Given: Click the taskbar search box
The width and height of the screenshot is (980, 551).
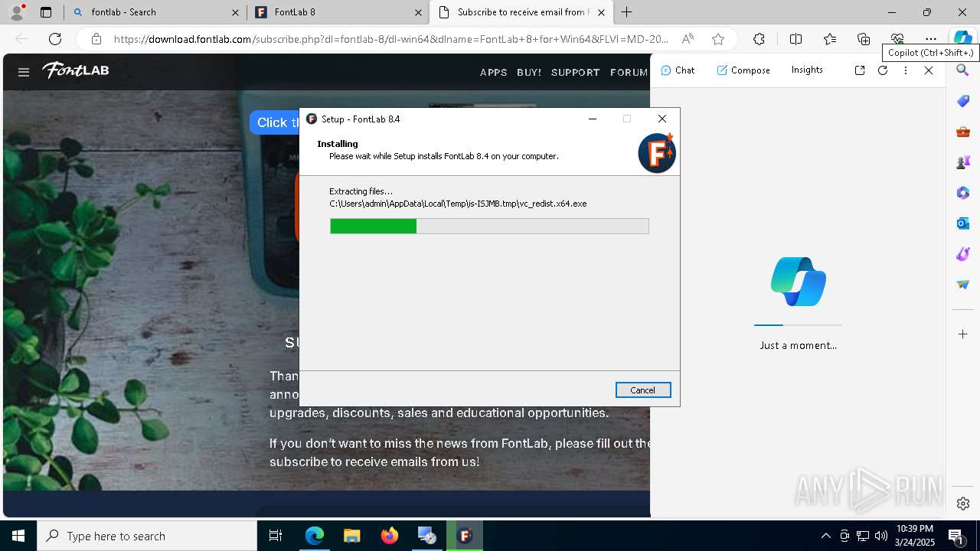Looking at the screenshot, I should pos(147,536).
